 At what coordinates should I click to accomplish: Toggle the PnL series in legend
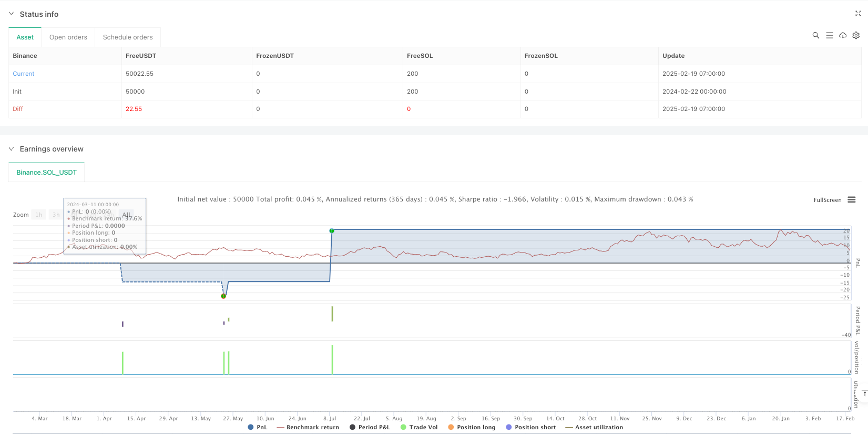(x=258, y=427)
